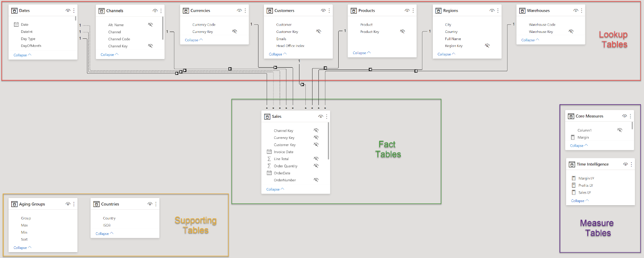Unhide the Region Key field in Regions

click(x=487, y=46)
